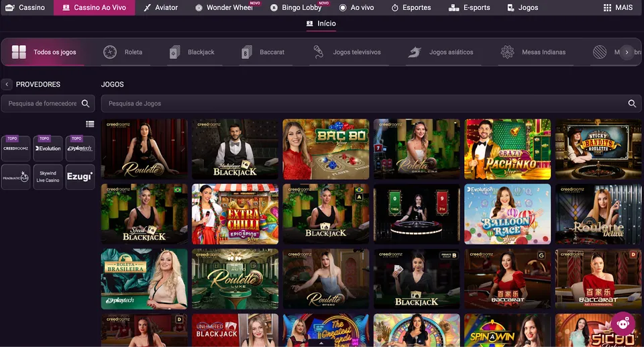Click the provider search magnifier icon

85,103
